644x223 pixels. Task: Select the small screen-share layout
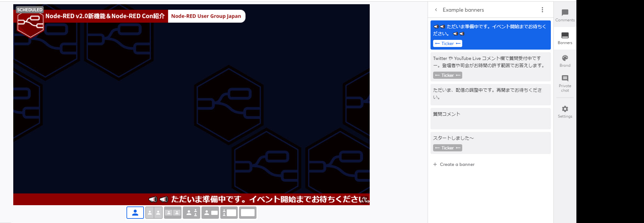coord(210,213)
